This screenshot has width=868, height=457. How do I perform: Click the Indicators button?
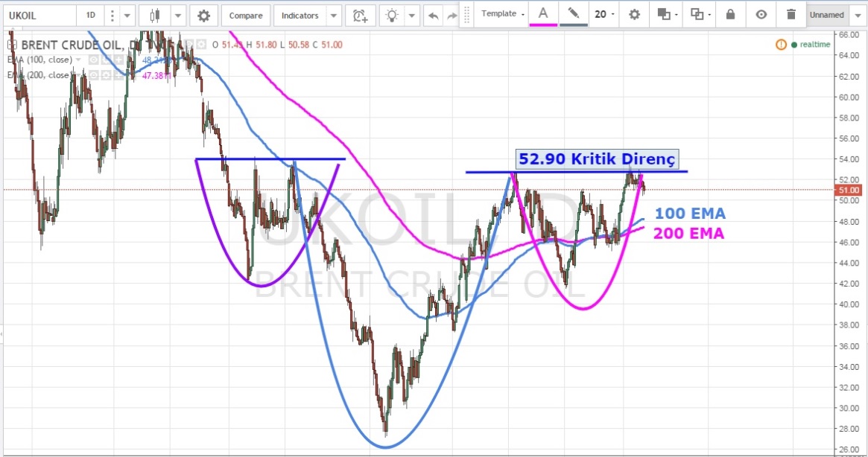pyautogui.click(x=300, y=15)
